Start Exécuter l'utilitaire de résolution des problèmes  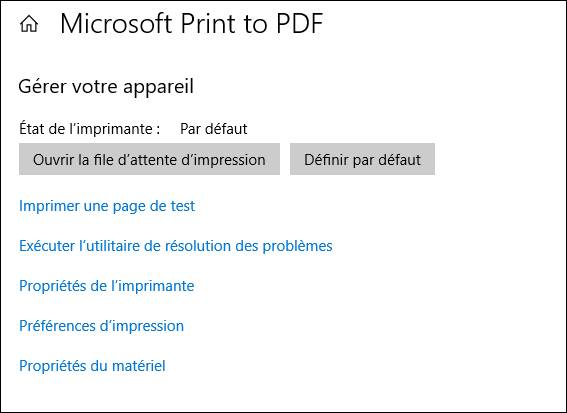pos(176,246)
